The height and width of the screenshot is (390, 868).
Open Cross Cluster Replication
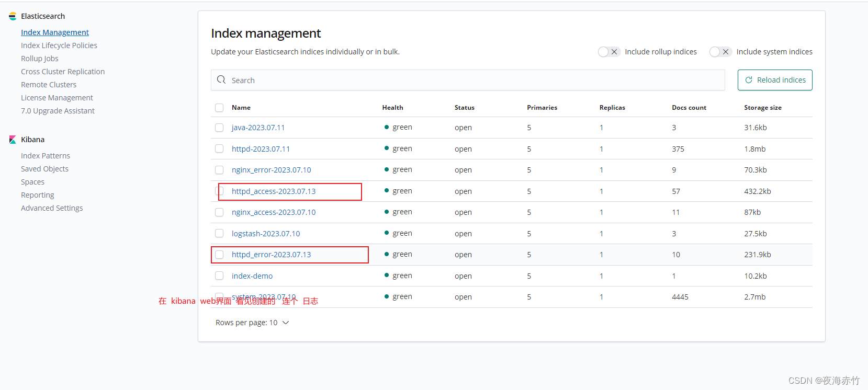click(63, 72)
